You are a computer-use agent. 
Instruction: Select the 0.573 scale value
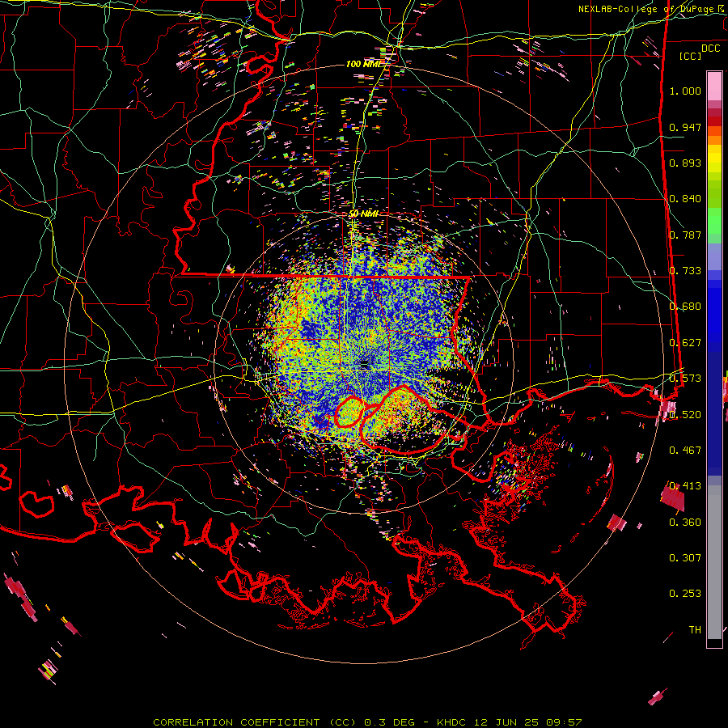685,379
